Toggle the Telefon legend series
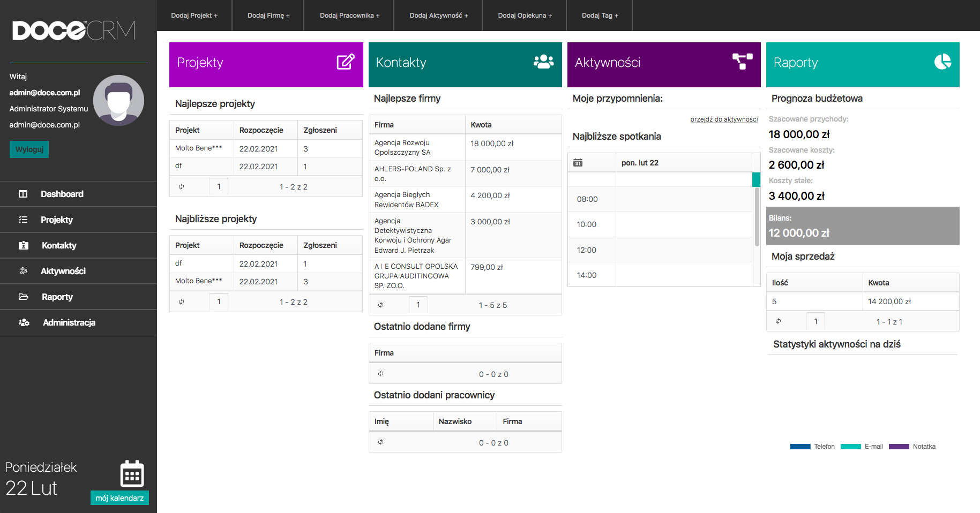 click(x=812, y=447)
